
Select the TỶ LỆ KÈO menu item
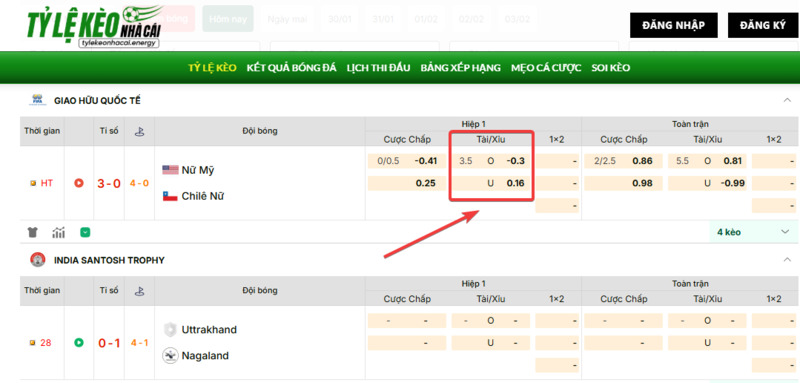tap(212, 68)
